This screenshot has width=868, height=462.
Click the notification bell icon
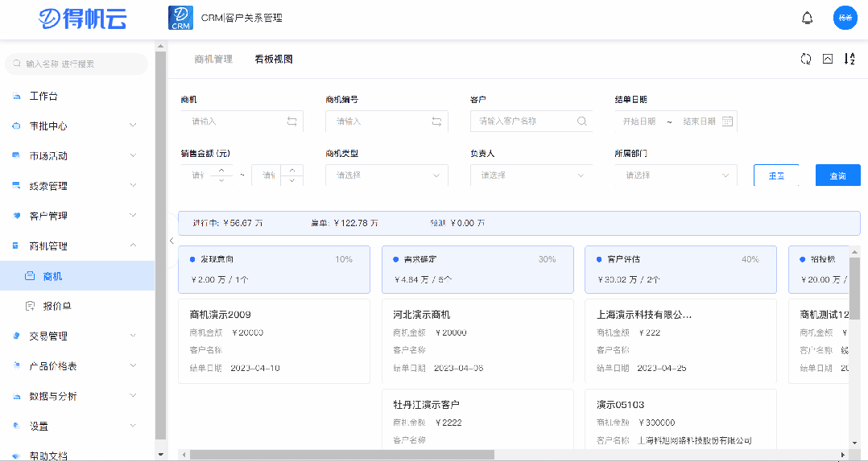point(807,18)
